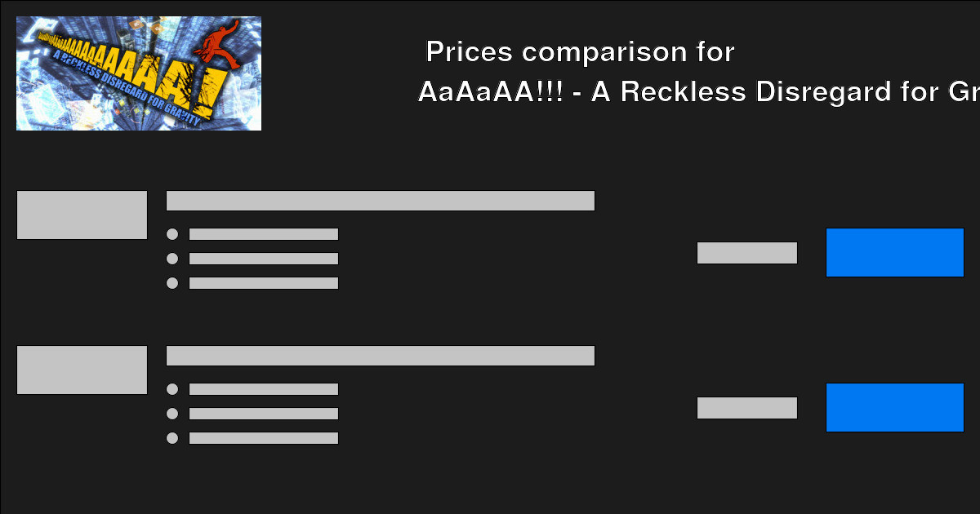Click the second bullet marker in bottom offer
The image size is (980, 514).
[x=172, y=414]
